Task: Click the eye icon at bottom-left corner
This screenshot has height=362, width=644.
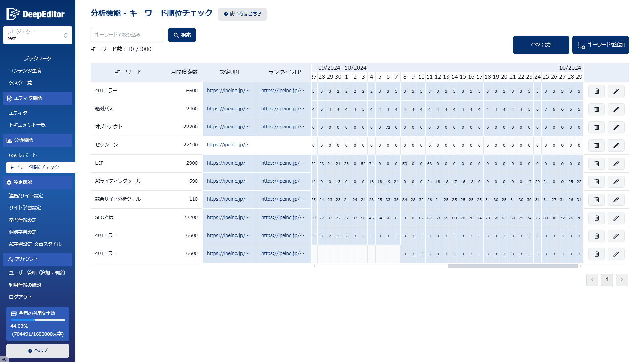Action: pos(4,359)
